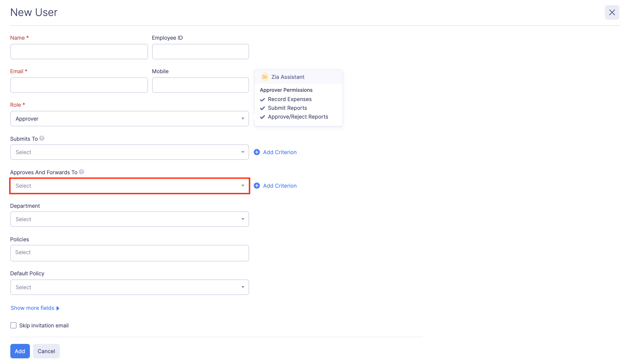This screenshot has width=625, height=364.
Task: Click the Cancel button
Action: (46, 351)
